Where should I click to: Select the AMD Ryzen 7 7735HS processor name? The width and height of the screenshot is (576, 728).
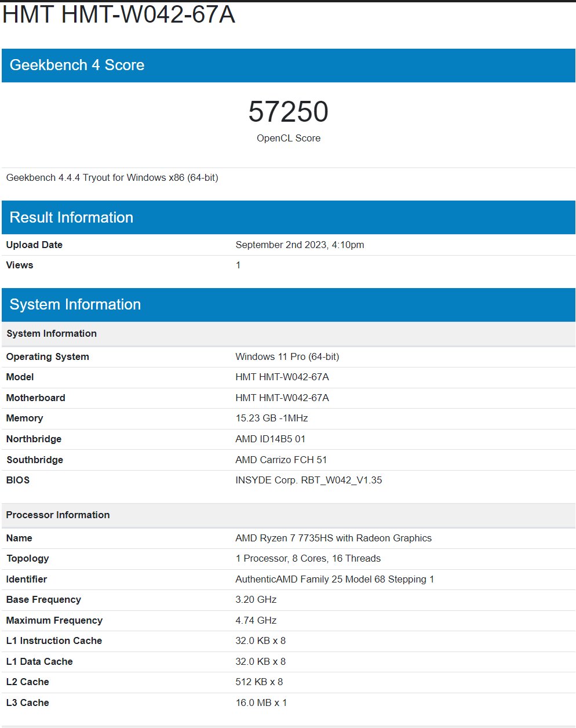click(x=334, y=538)
